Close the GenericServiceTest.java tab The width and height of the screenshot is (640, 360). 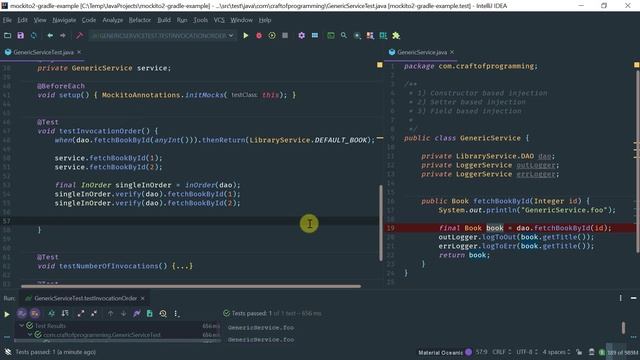click(79, 52)
